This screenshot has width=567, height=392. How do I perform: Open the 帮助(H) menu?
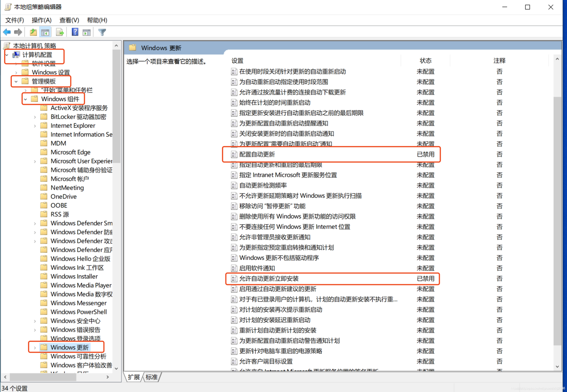coord(97,20)
